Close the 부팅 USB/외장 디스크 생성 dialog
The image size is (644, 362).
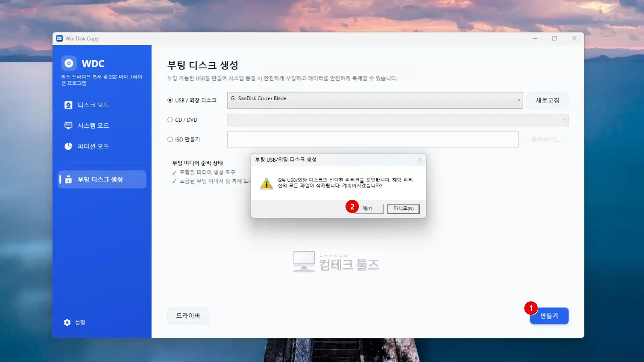point(420,160)
